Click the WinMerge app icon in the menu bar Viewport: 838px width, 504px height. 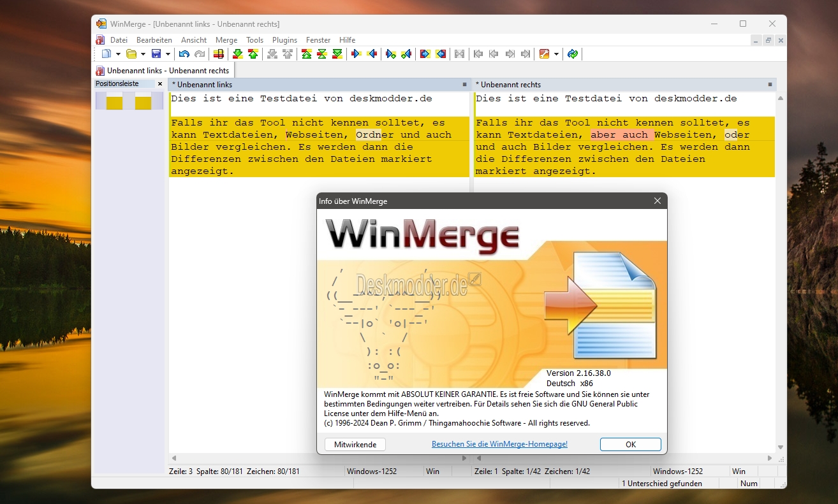(x=100, y=40)
